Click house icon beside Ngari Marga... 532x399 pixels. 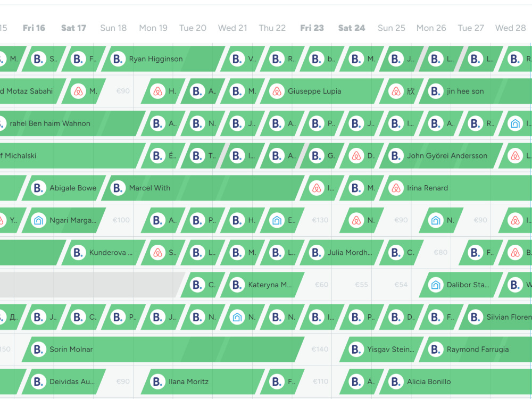[38, 220]
